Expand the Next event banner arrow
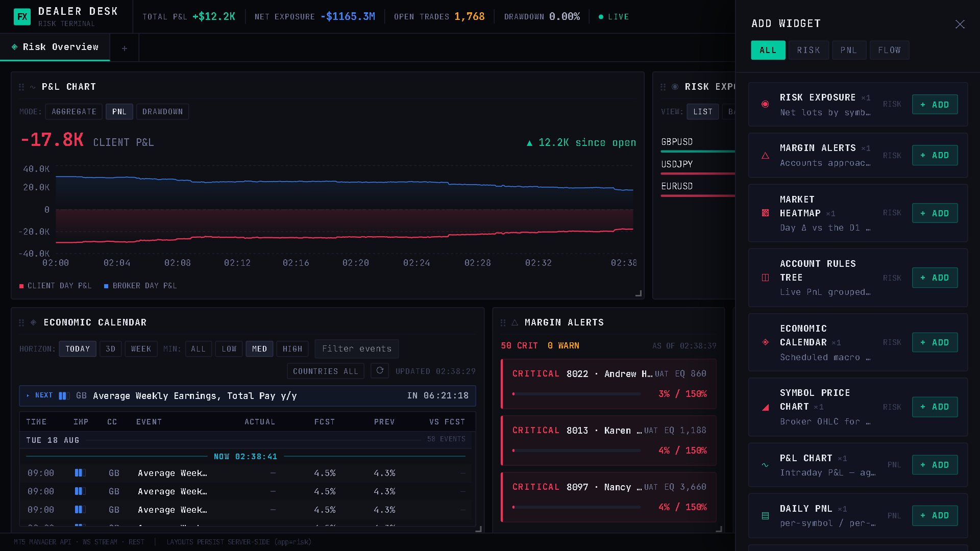 pos(28,396)
